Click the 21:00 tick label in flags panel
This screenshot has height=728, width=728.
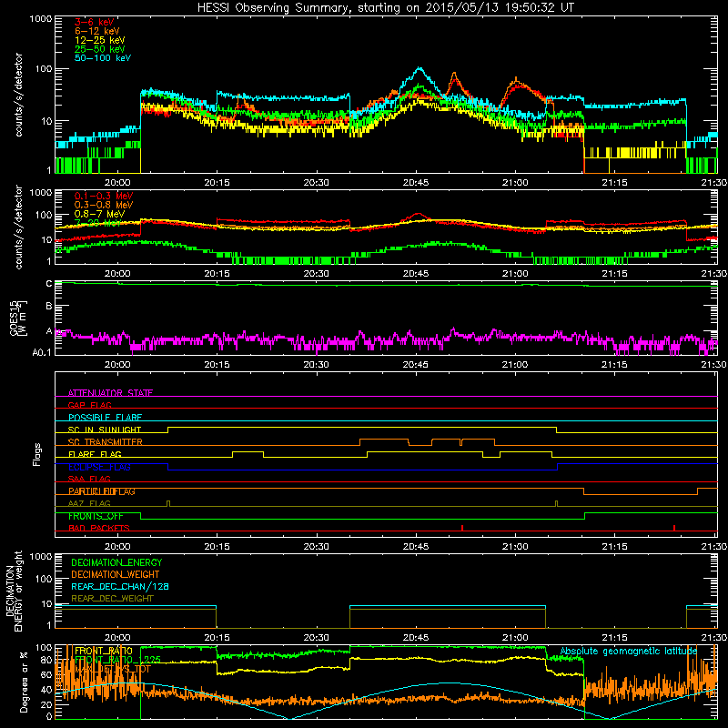tap(515, 547)
